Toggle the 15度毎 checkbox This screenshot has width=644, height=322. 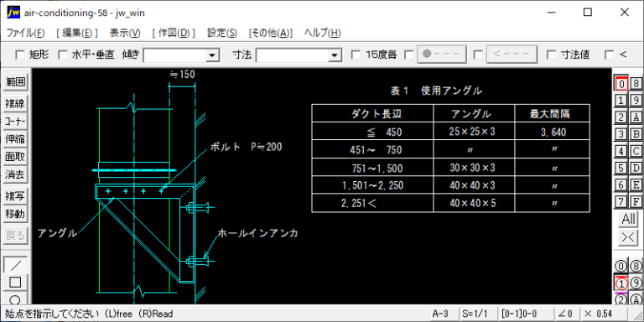pos(356,55)
